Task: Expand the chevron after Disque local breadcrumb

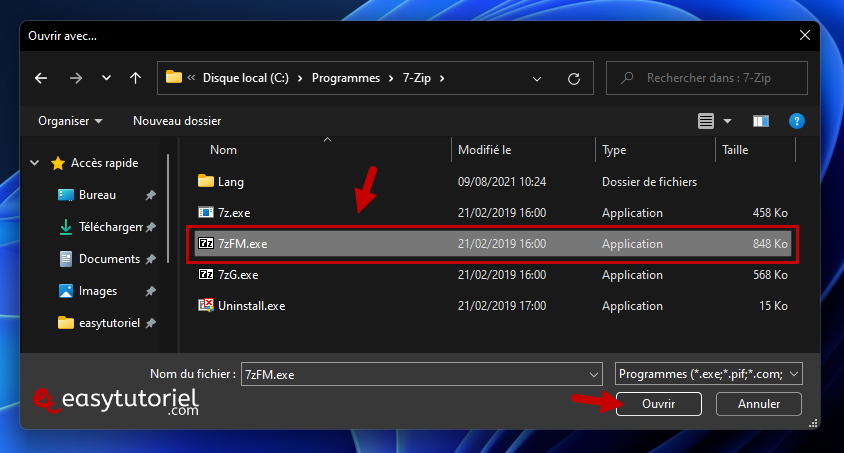Action: (x=300, y=79)
